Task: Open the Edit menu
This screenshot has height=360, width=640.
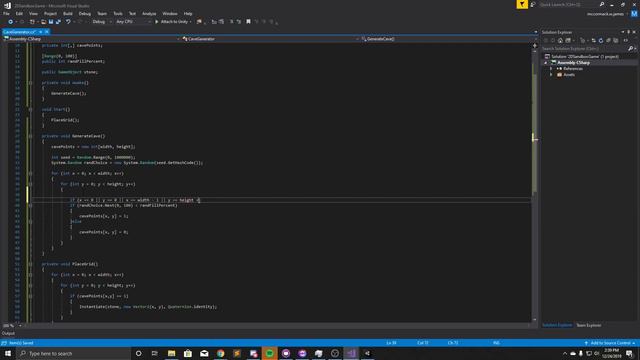Action: (19, 13)
